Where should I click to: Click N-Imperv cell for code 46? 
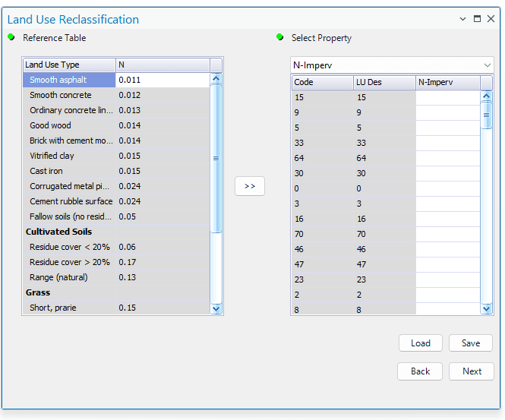448,249
